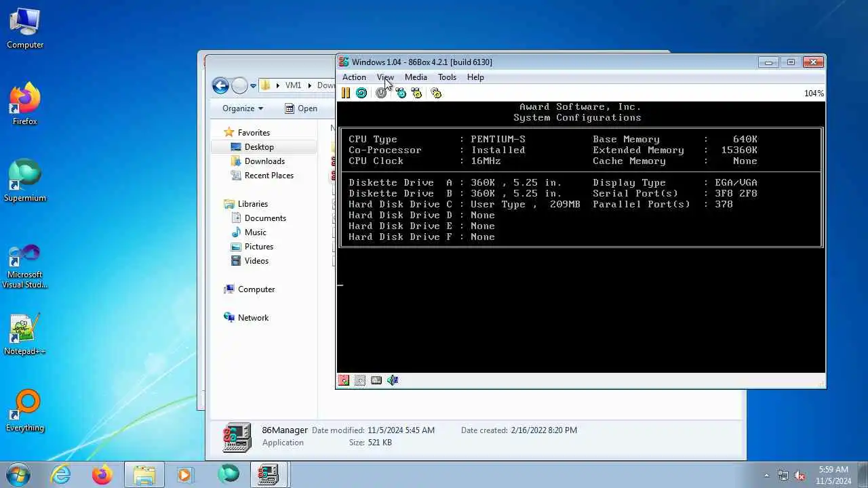This screenshot has height=488, width=868.
Task: Open the Action menu in 86Box
Action: coord(354,77)
